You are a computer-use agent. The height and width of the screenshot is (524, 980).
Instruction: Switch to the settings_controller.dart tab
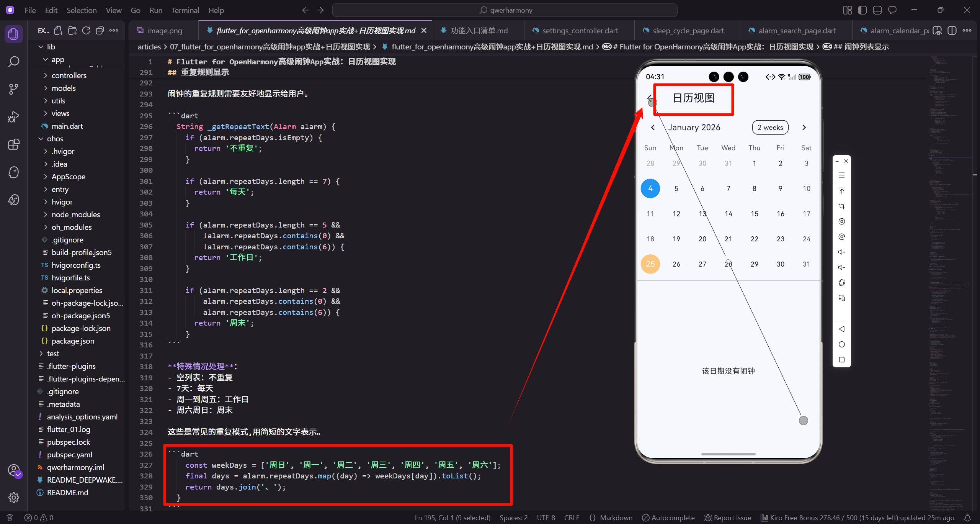[580, 31]
